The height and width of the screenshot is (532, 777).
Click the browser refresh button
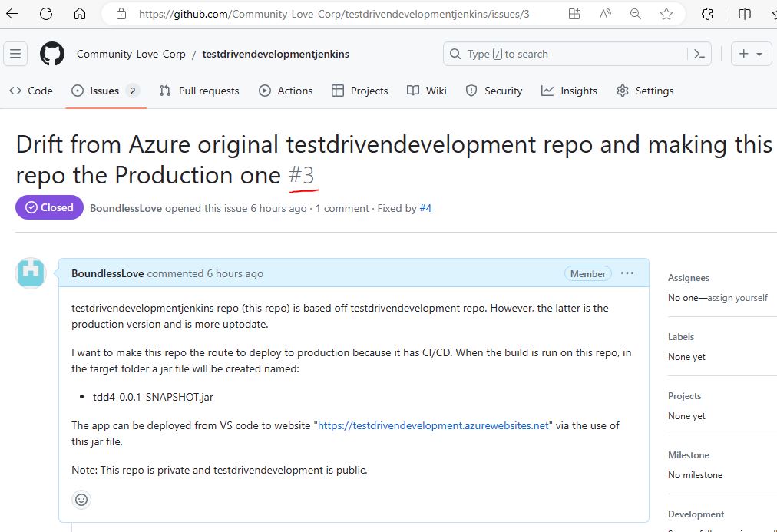pyautogui.click(x=46, y=14)
